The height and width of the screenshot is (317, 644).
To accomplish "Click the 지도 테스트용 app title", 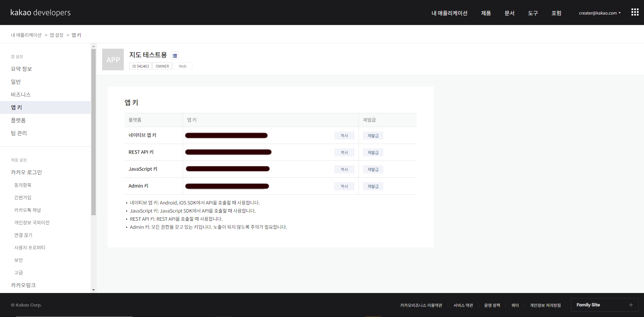I will tap(148, 55).
